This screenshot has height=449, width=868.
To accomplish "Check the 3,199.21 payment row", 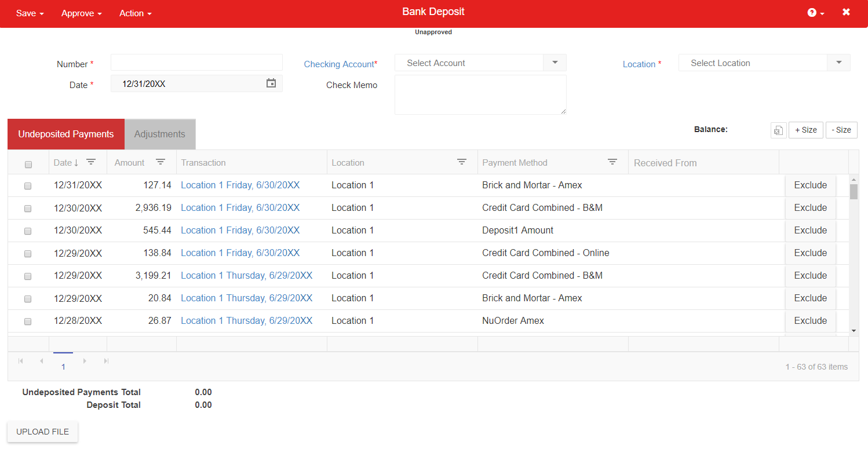I will tap(28, 276).
